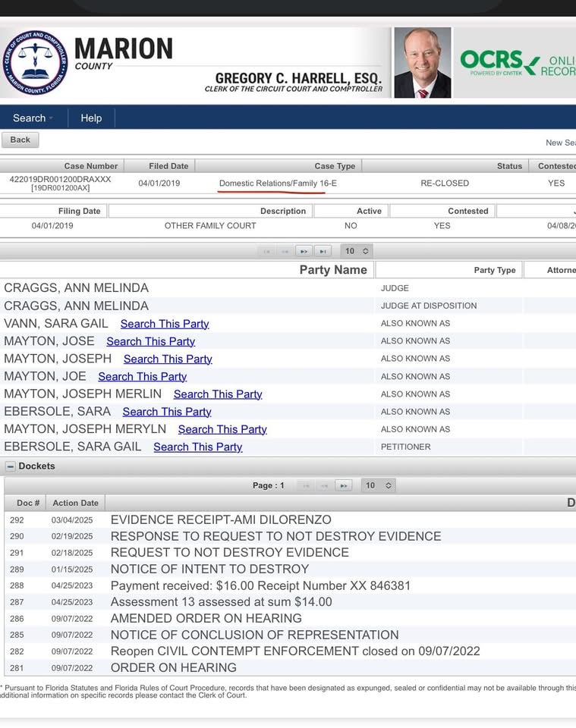Click the New Search link
This screenshot has height=728, width=576.
coord(561,143)
